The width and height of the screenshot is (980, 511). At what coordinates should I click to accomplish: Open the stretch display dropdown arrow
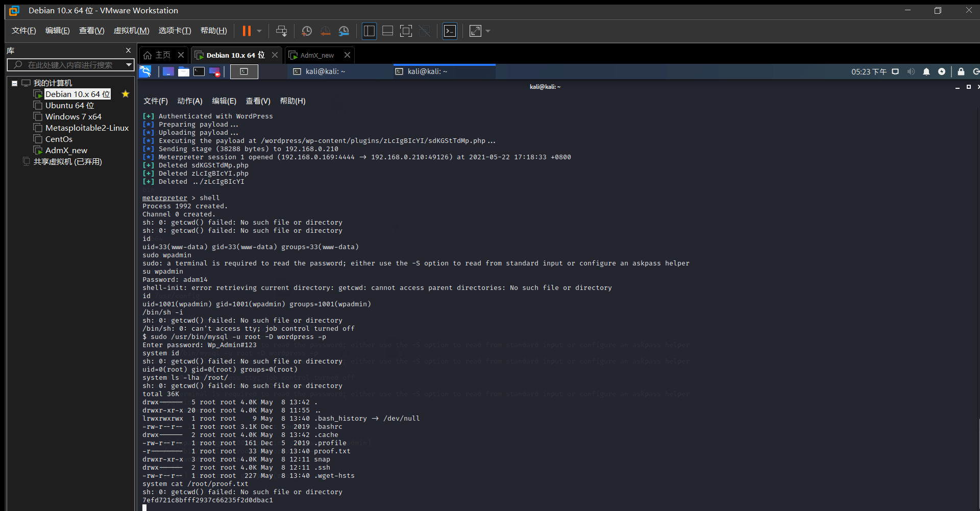(488, 31)
